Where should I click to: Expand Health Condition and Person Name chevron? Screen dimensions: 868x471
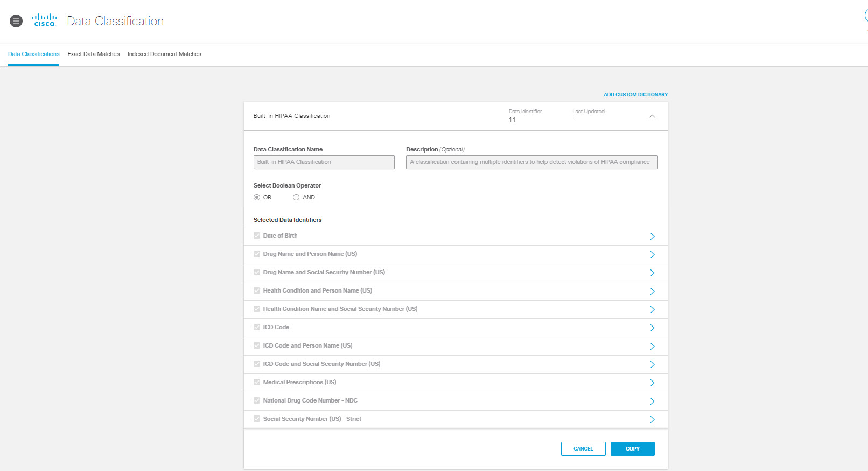[x=652, y=292]
